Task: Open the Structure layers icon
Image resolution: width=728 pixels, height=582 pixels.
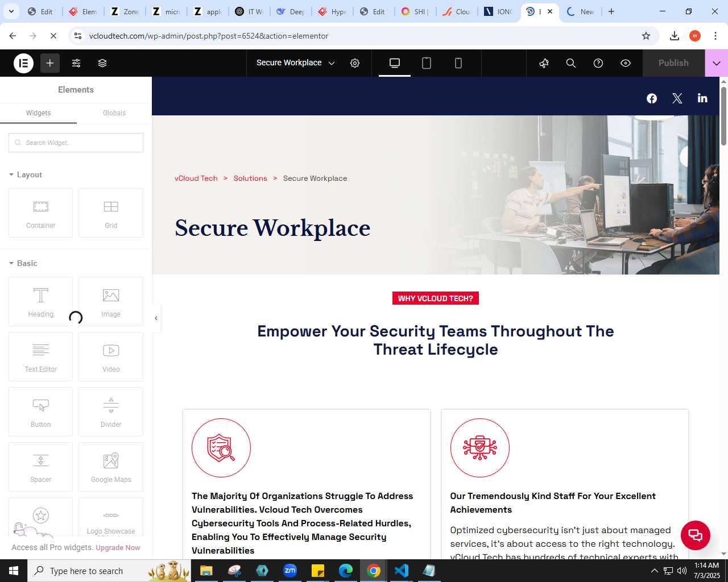Action: (102, 63)
